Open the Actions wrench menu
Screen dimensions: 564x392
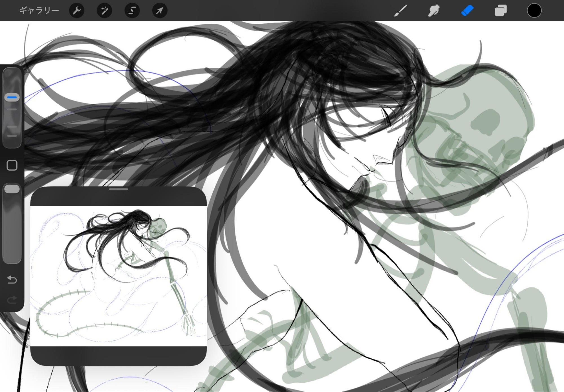(77, 11)
